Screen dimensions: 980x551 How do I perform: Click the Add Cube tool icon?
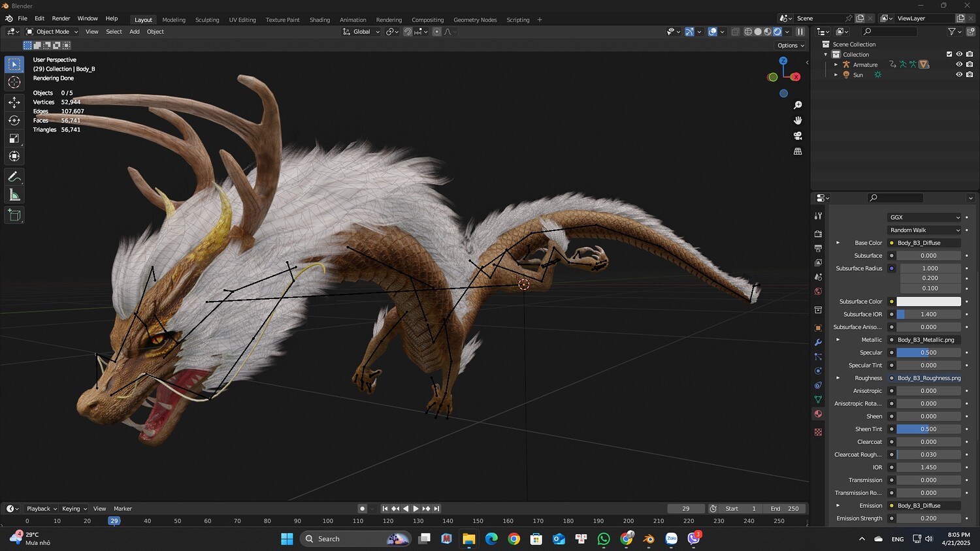coord(14,215)
